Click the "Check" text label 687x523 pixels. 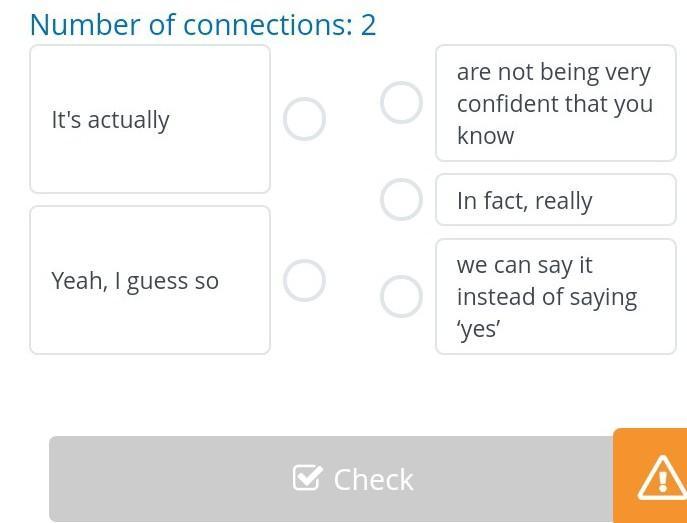coord(373,479)
